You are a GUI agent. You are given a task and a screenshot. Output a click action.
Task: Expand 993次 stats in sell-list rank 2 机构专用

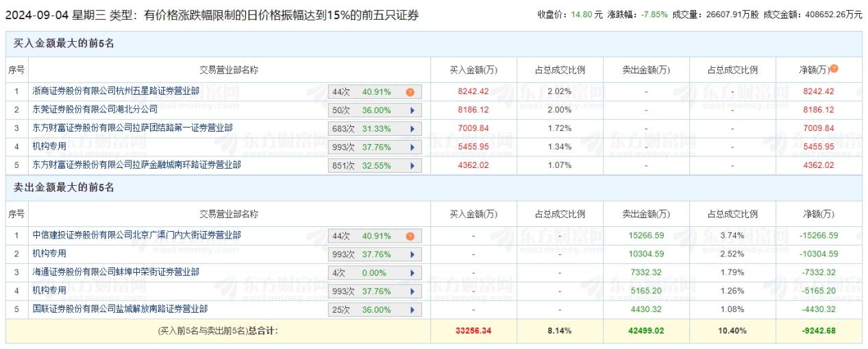tap(412, 254)
